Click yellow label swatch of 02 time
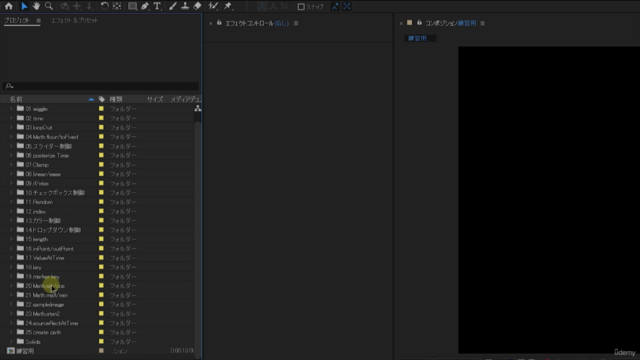 pos(101,118)
